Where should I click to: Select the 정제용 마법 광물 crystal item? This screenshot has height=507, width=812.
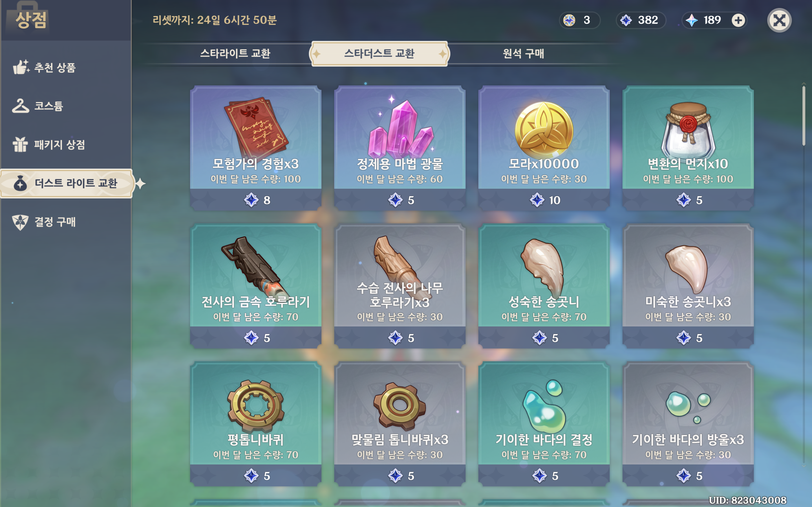pyautogui.click(x=400, y=148)
